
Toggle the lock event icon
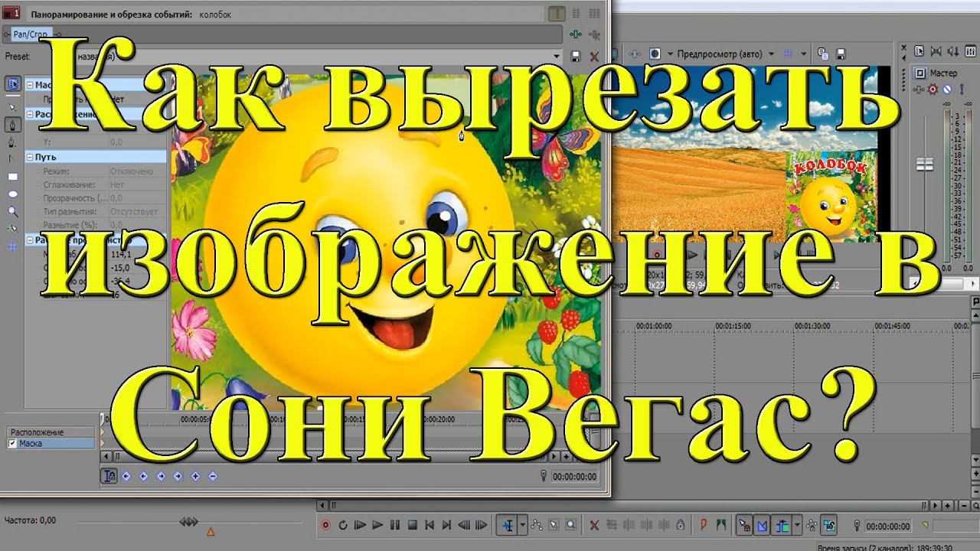pos(680,526)
